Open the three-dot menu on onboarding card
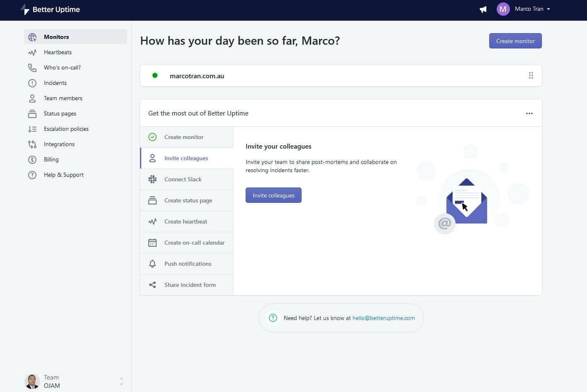The height and width of the screenshot is (392, 587). pyautogui.click(x=529, y=113)
